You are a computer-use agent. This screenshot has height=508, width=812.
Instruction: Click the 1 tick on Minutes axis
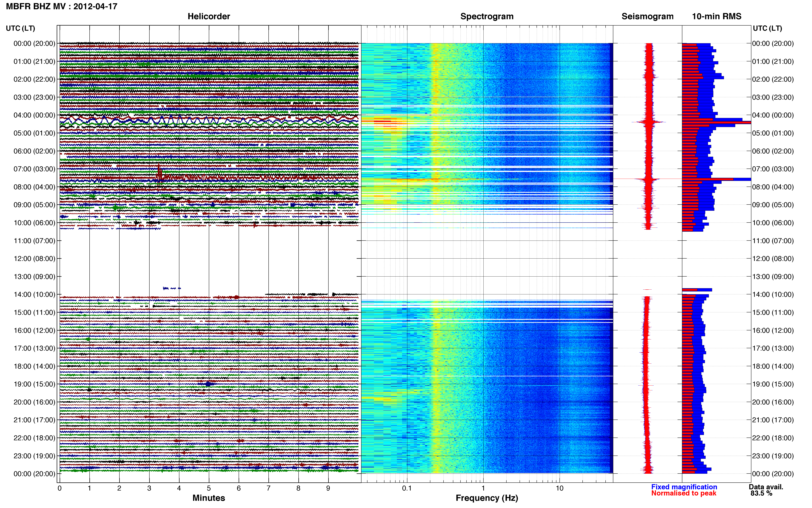[x=89, y=488]
